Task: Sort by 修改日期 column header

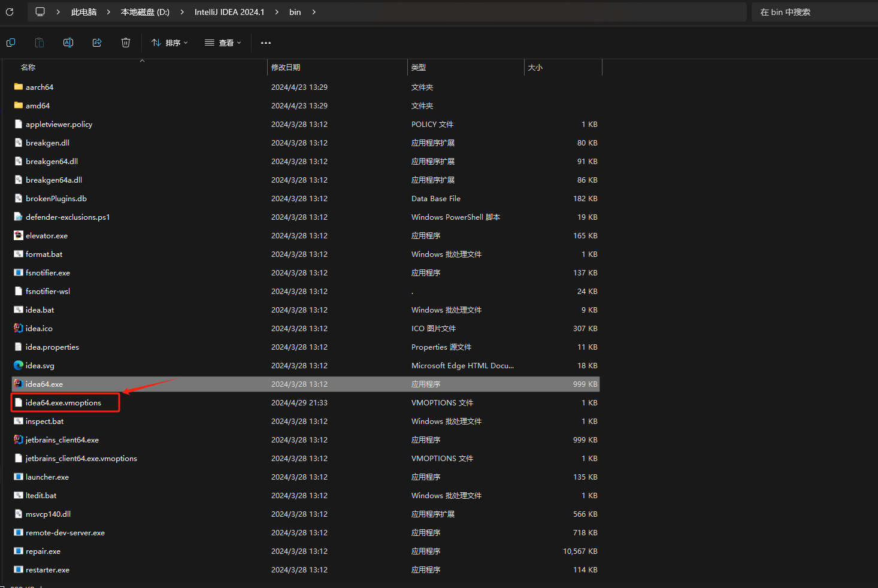Action: pos(286,68)
